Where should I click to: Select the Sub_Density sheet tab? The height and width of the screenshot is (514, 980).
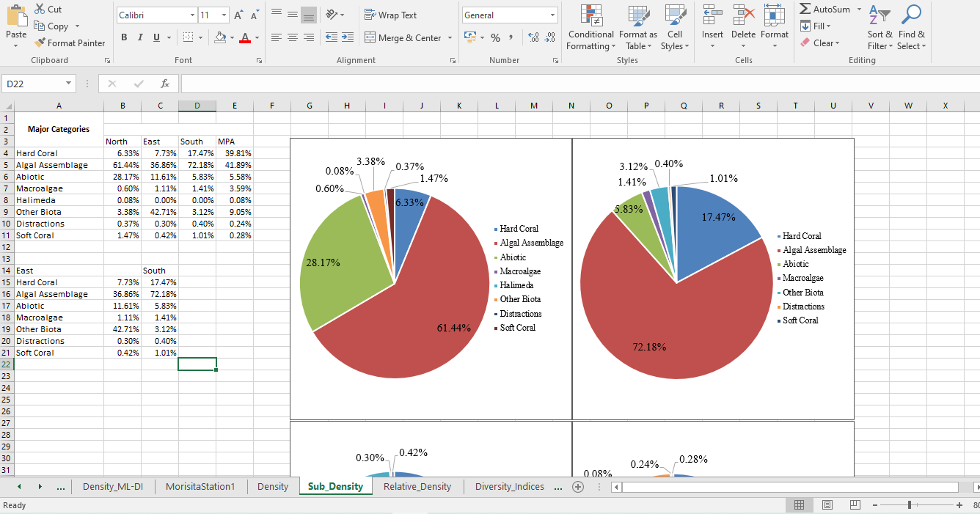[x=335, y=486]
